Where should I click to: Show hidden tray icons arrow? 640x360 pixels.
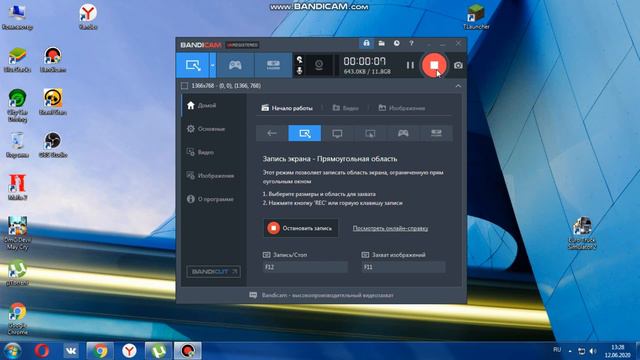[x=570, y=351]
